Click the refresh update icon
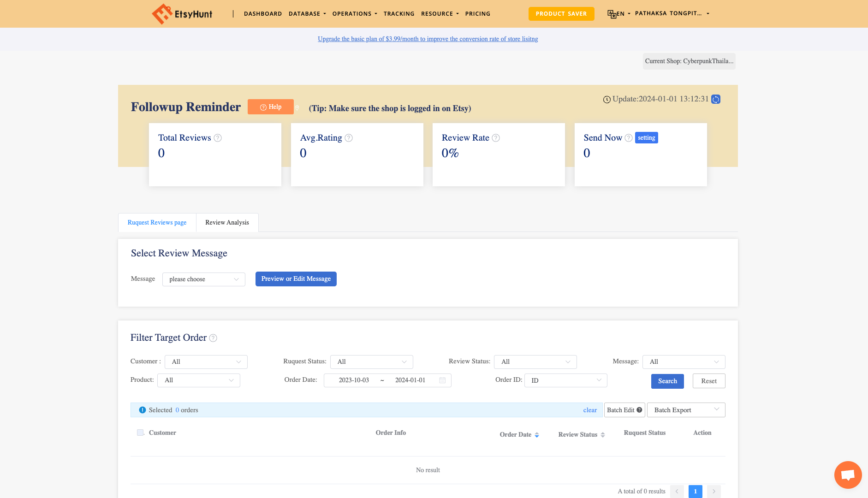 716,99
